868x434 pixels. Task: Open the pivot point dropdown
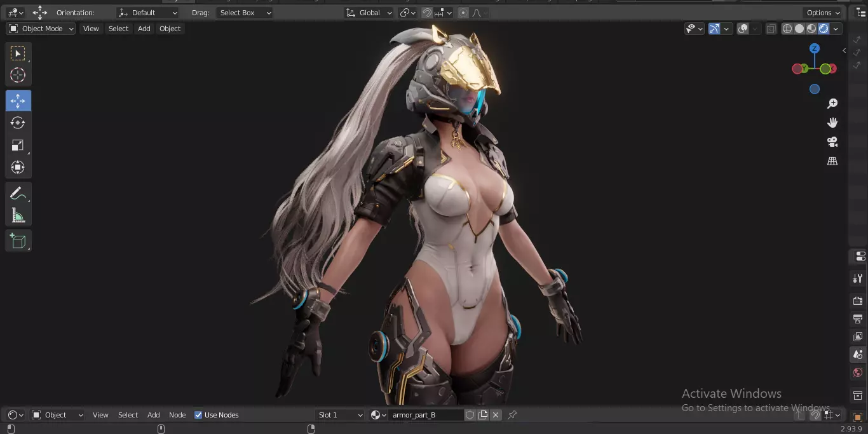click(x=407, y=13)
